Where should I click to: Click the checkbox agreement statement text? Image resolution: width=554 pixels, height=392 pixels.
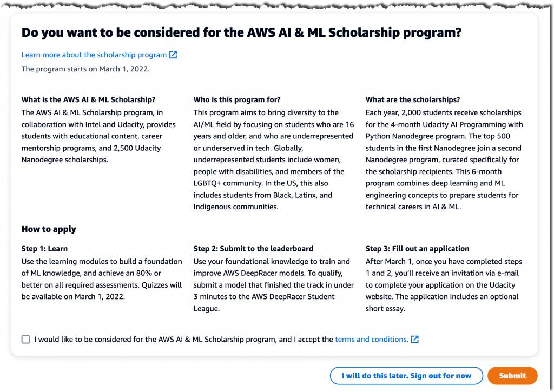pos(184,339)
